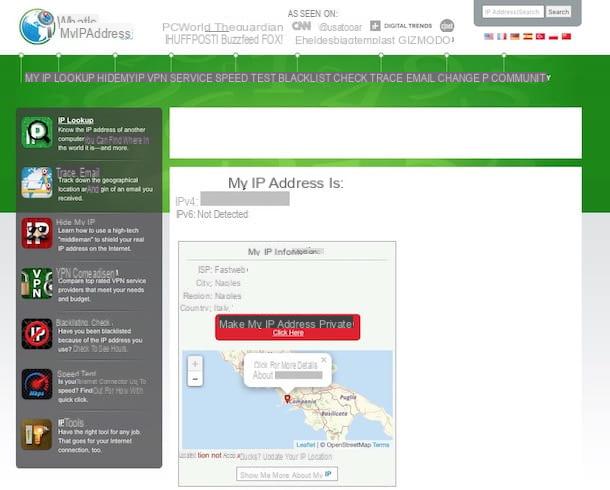Switch language with the Turkish flag
The width and height of the screenshot is (610, 490).
pos(540,37)
